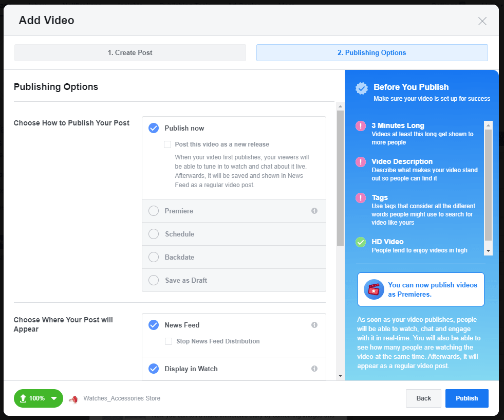The image size is (504, 420).
Task: Click down arrow of publishing options scrollbar
Action: (x=340, y=376)
